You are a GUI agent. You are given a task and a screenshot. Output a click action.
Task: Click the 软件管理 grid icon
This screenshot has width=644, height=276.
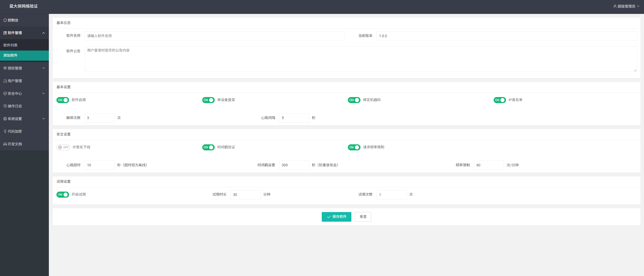point(5,33)
